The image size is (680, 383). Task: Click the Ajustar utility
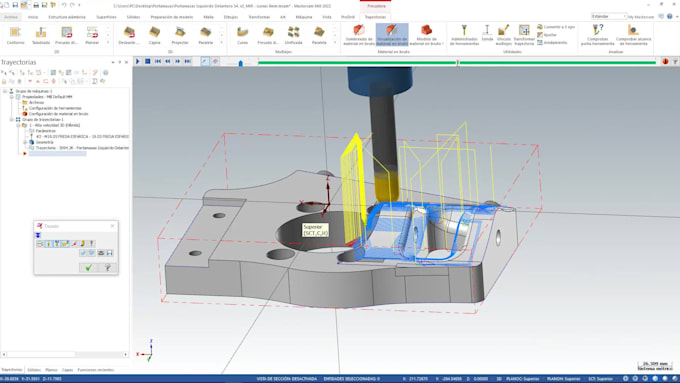[547, 35]
